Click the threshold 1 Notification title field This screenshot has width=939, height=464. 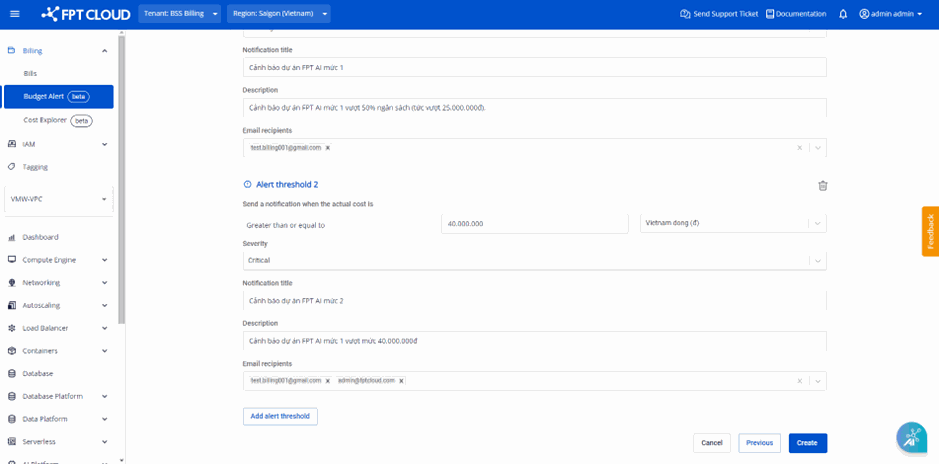pyautogui.click(x=534, y=67)
